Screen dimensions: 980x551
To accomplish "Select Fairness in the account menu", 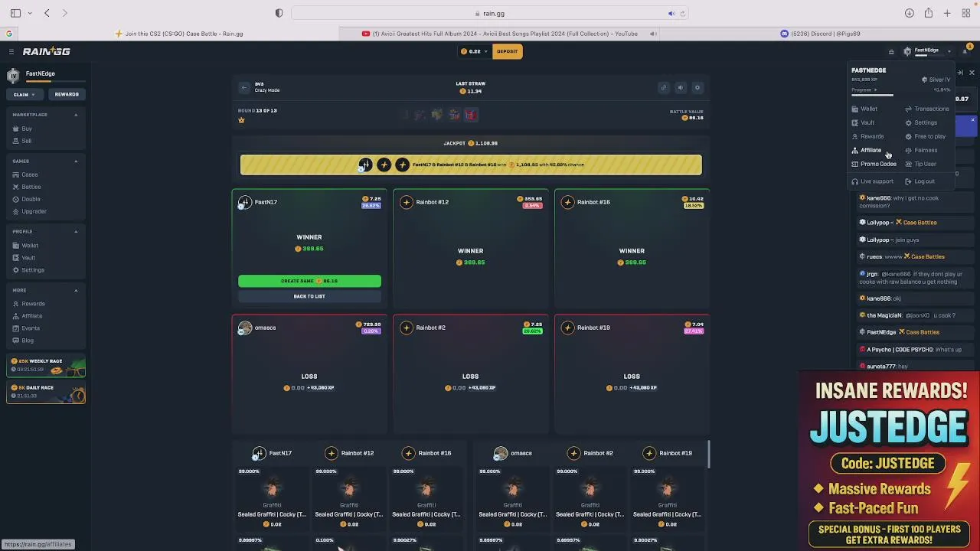I will point(921,150).
